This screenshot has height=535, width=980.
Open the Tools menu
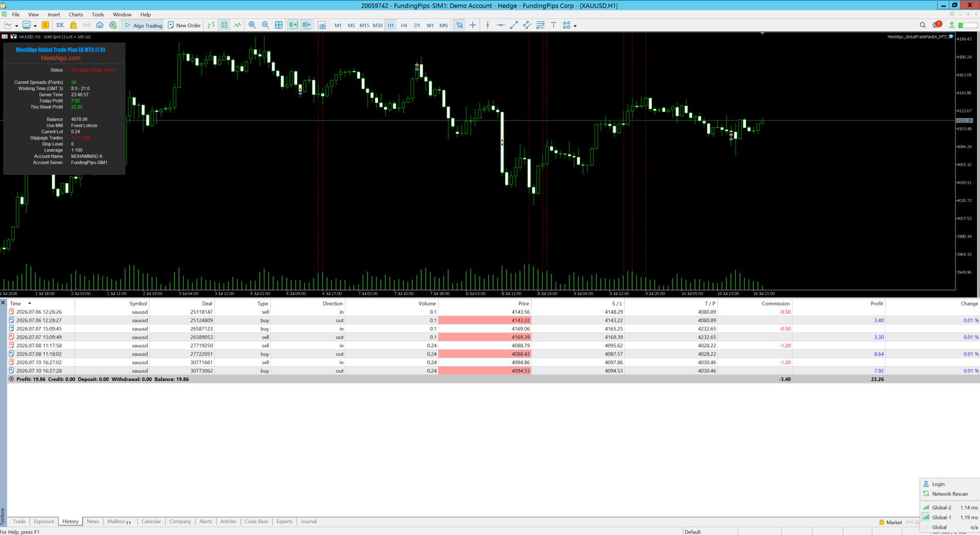[98, 14]
